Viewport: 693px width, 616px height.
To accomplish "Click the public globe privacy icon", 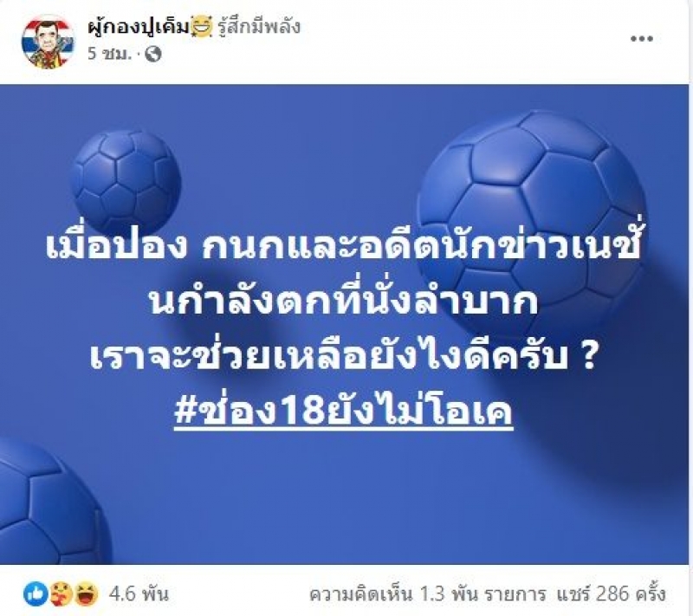I will 153,55.
